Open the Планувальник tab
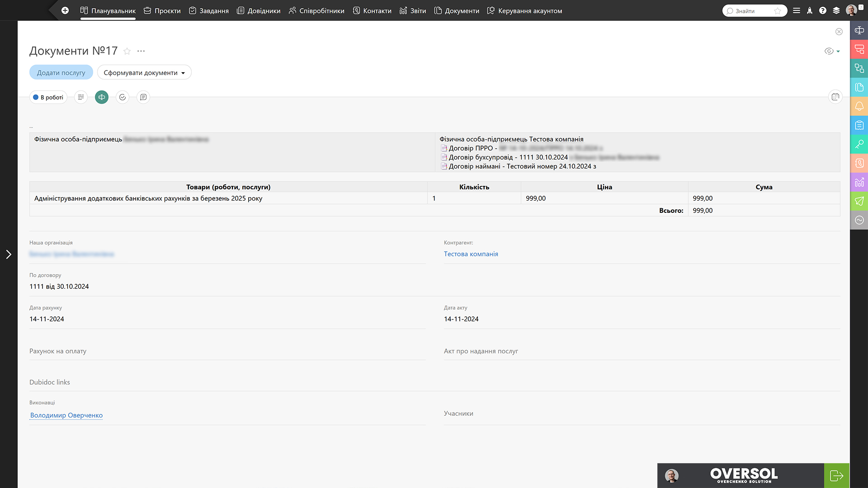This screenshot has height=488, width=868. click(x=108, y=10)
